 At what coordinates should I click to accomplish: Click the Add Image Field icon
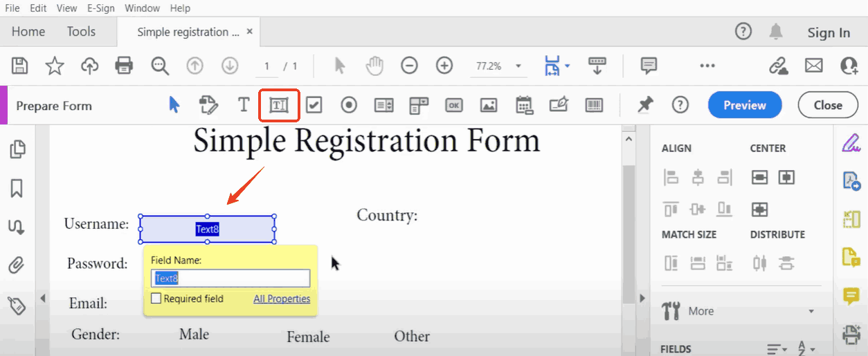click(x=489, y=105)
